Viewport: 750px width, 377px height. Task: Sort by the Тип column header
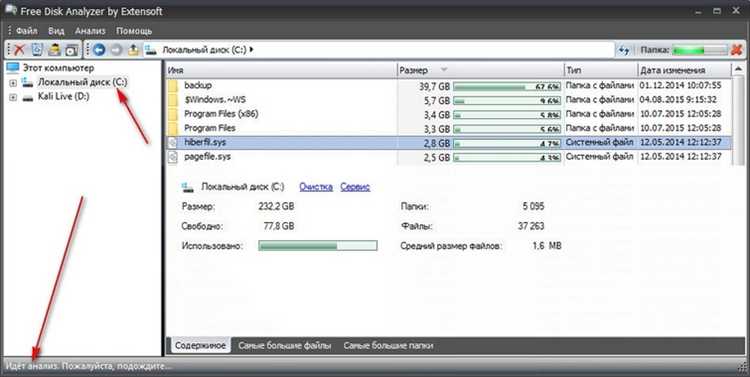pyautogui.click(x=601, y=70)
